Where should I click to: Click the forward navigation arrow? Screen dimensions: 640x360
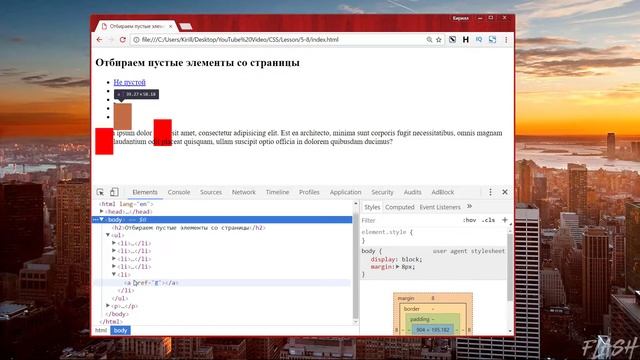coord(111,40)
